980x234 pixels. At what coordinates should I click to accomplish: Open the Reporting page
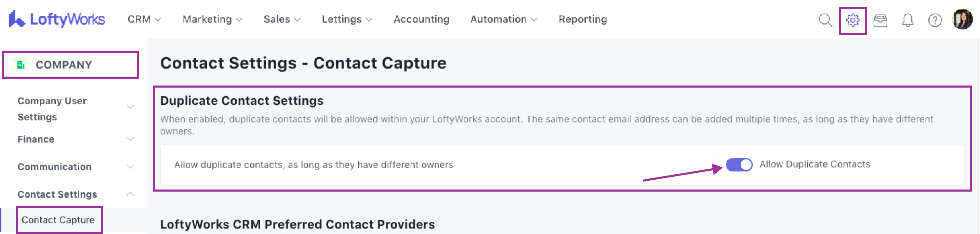pyautogui.click(x=582, y=19)
